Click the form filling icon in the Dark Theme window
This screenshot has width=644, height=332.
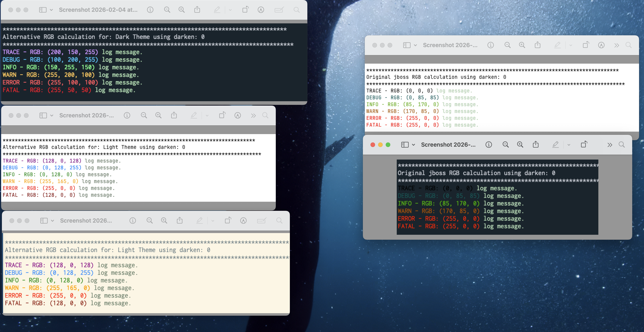(x=279, y=10)
